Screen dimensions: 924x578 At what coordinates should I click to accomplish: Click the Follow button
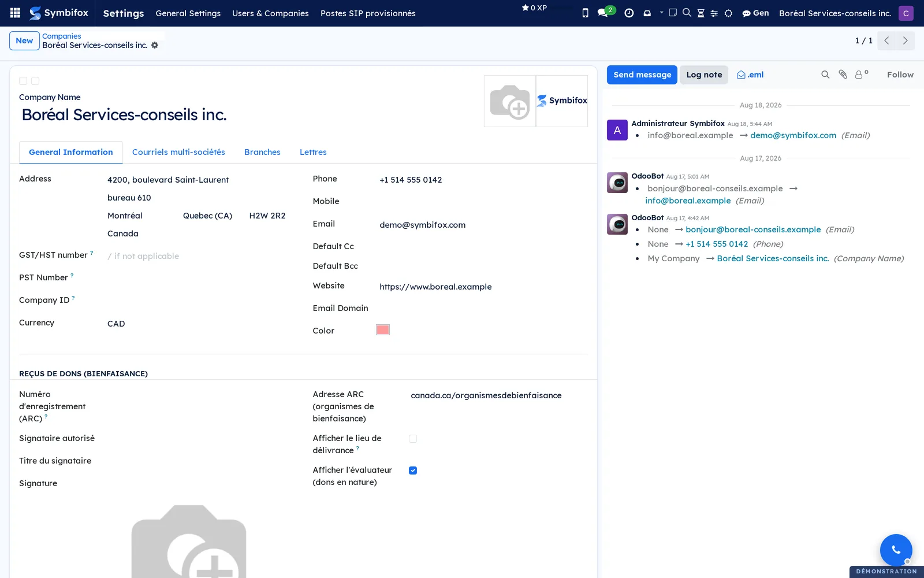(900, 75)
